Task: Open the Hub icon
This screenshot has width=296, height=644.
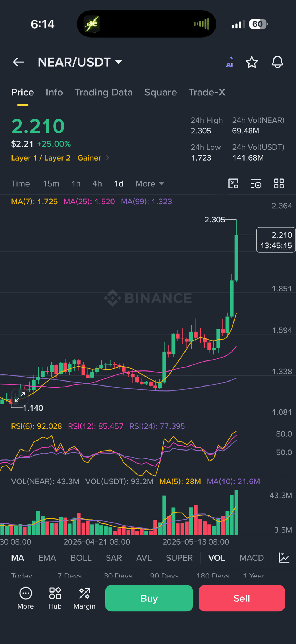Action: tap(55, 598)
